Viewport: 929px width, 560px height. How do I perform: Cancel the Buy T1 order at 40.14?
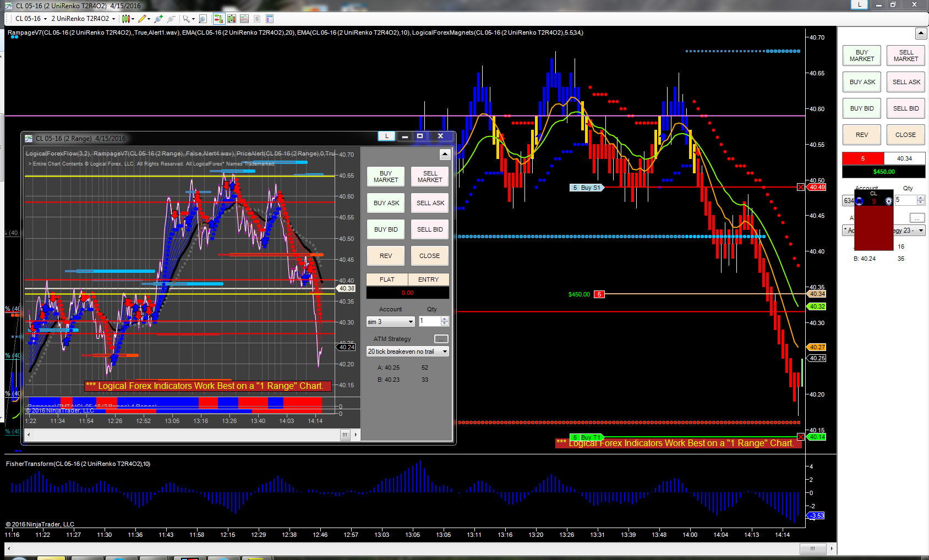pyautogui.click(x=801, y=437)
